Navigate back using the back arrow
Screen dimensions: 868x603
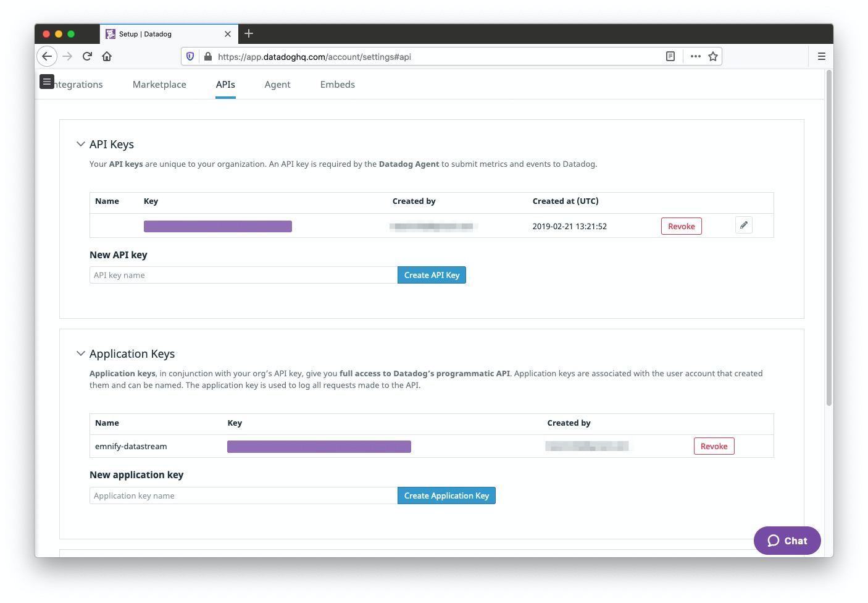(x=47, y=56)
